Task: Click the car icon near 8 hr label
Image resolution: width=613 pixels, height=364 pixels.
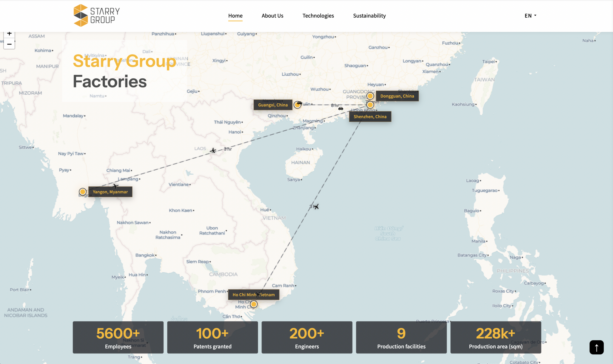Action: pyautogui.click(x=341, y=108)
